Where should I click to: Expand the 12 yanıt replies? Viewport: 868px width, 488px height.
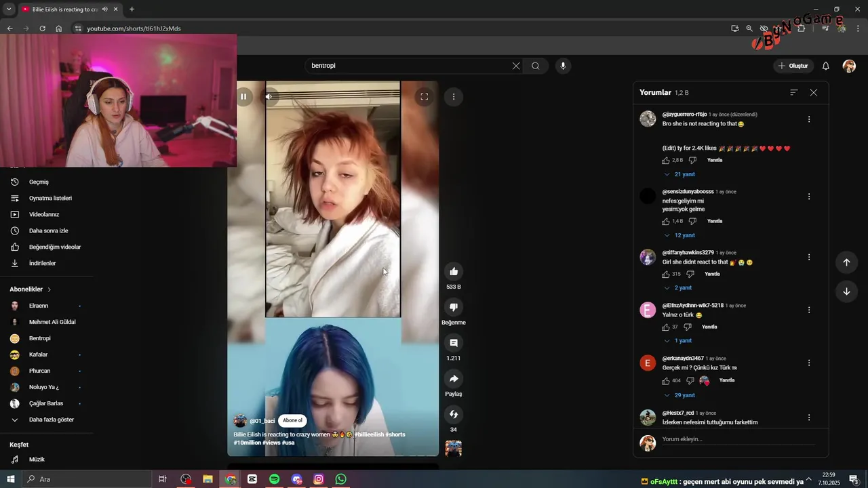[x=679, y=235]
